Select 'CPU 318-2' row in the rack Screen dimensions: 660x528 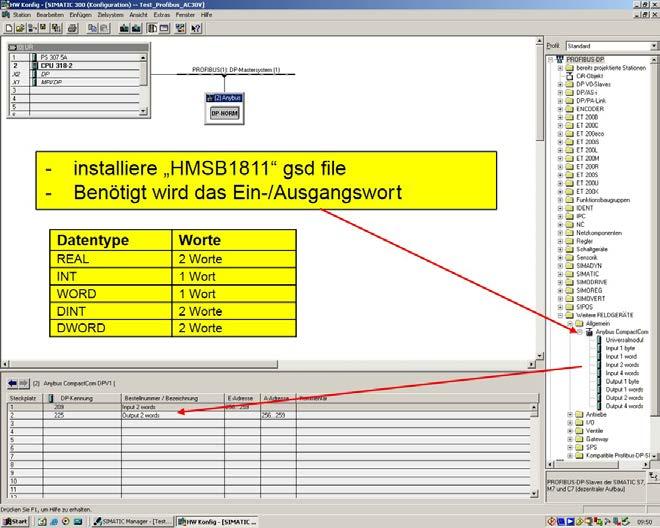(x=74, y=66)
